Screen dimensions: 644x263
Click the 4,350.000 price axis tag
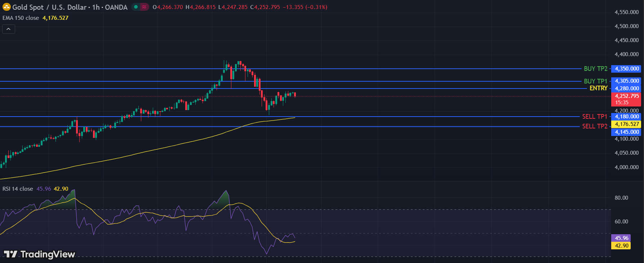click(627, 69)
